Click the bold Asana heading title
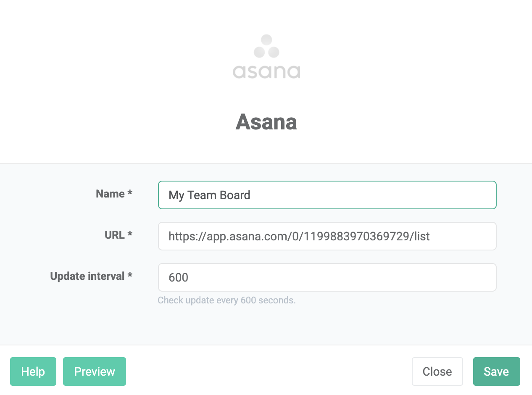 click(266, 122)
